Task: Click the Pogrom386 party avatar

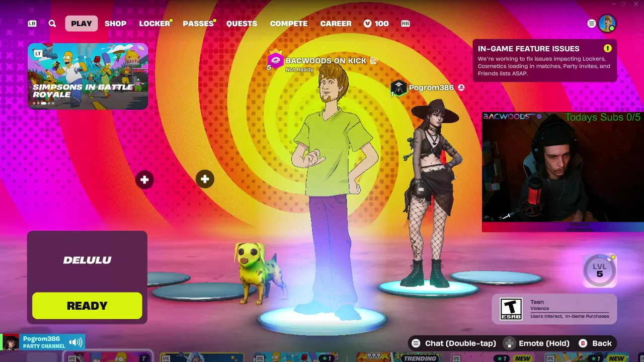Action: [x=11, y=343]
